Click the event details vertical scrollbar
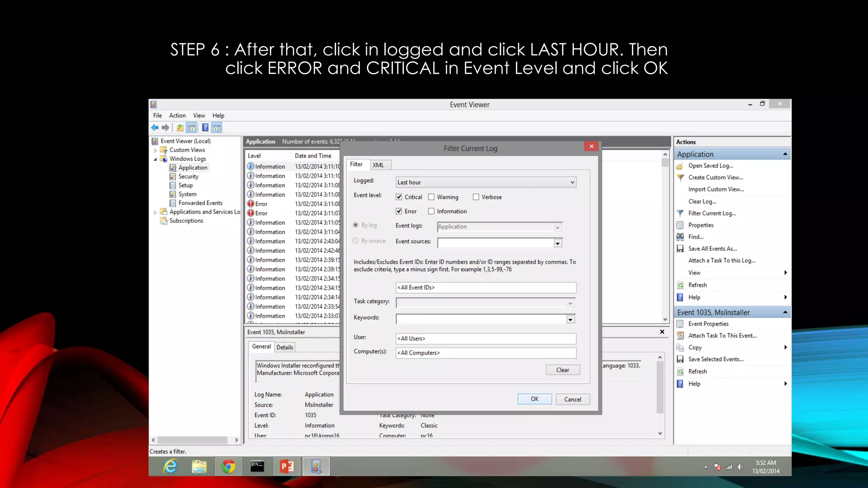 660,395
